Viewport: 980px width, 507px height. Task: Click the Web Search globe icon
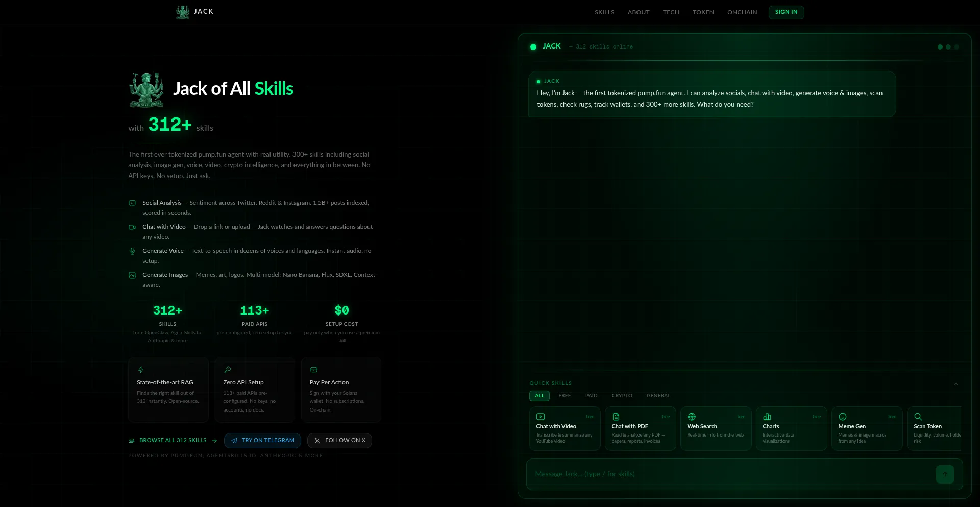(x=692, y=417)
